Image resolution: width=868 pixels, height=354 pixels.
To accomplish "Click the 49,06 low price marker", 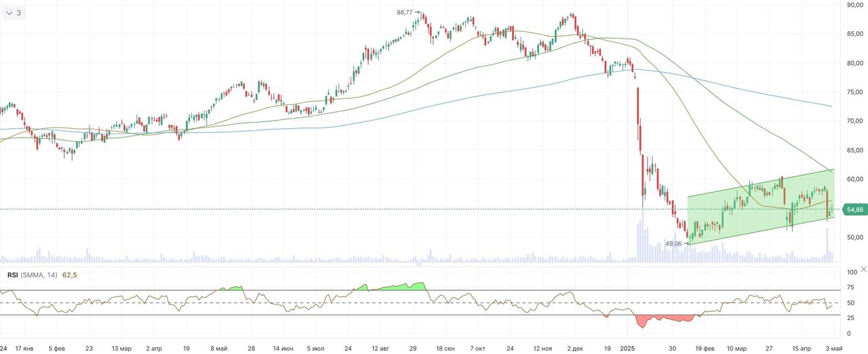I will pyautogui.click(x=673, y=243).
